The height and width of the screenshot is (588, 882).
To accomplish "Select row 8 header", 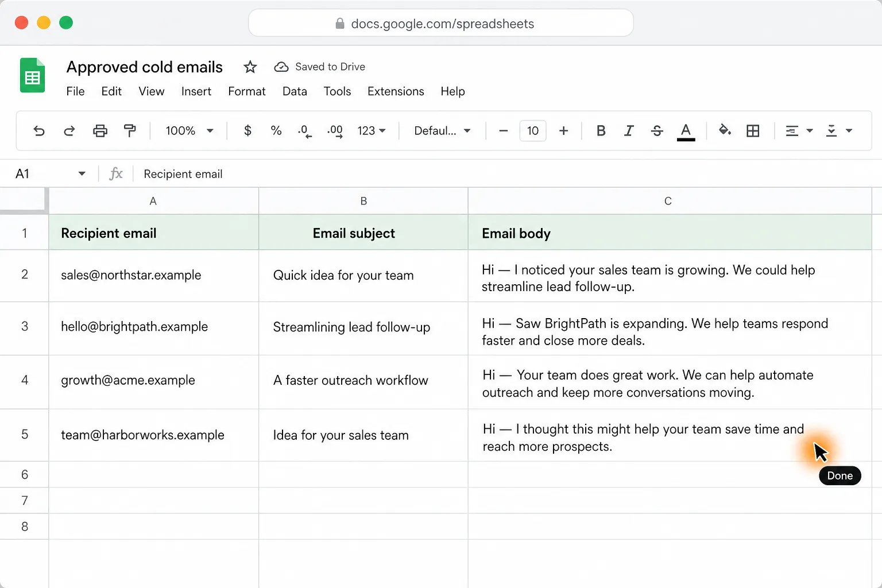I will click(24, 527).
